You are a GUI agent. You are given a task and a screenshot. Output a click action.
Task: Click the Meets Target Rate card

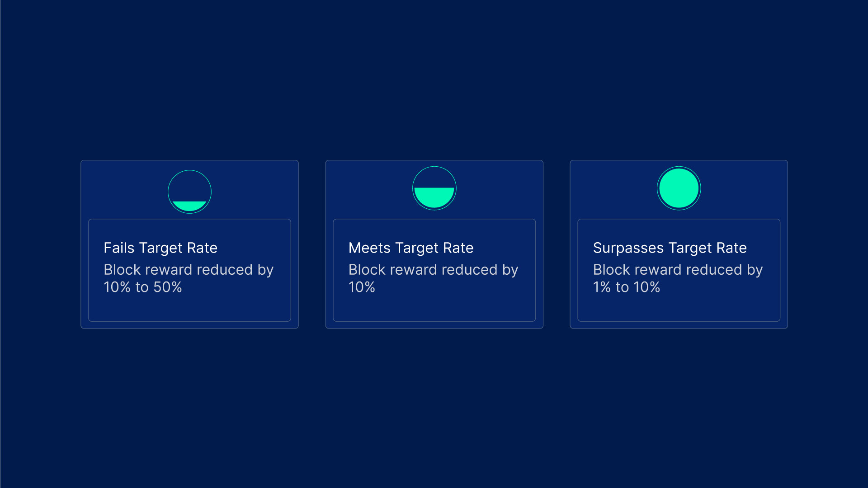434,244
